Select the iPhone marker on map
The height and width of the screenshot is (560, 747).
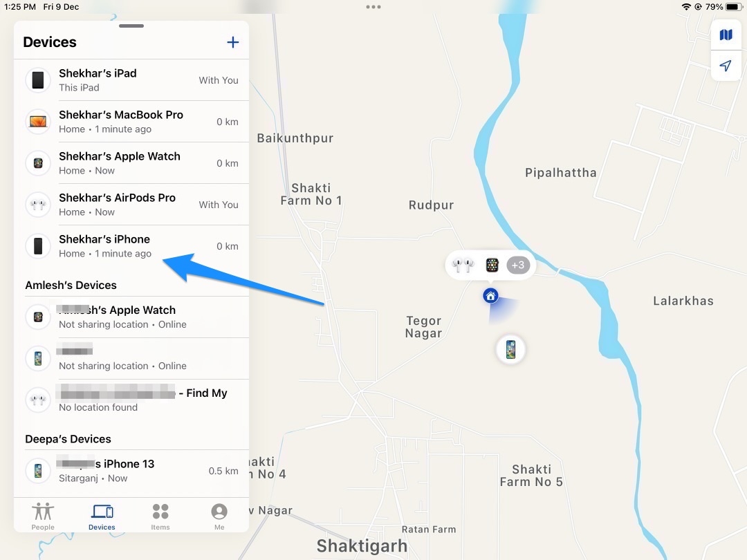(x=510, y=350)
